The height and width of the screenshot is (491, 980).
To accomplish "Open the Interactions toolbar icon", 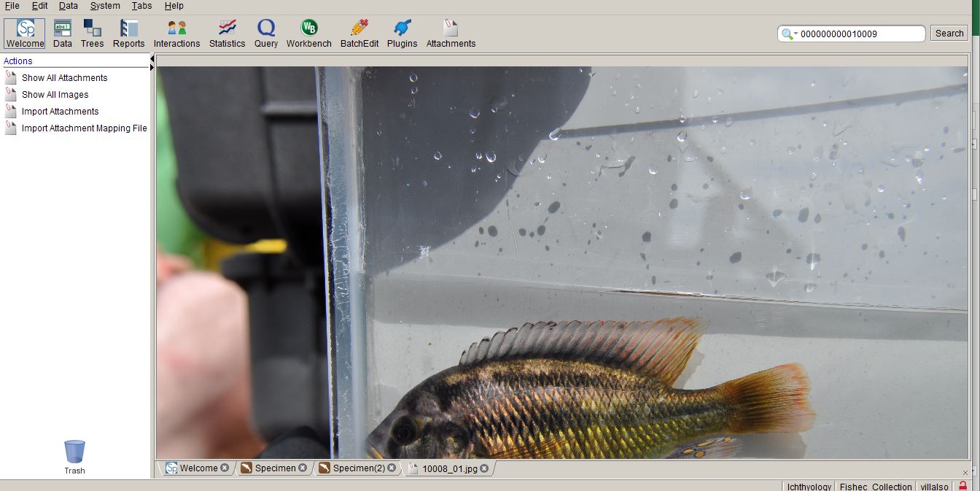I will pos(176,34).
